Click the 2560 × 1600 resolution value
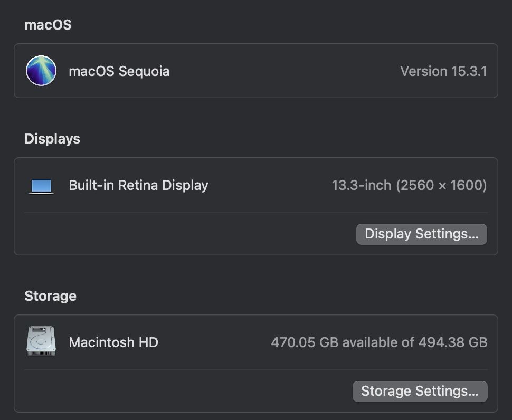The width and height of the screenshot is (512, 420). (x=441, y=185)
